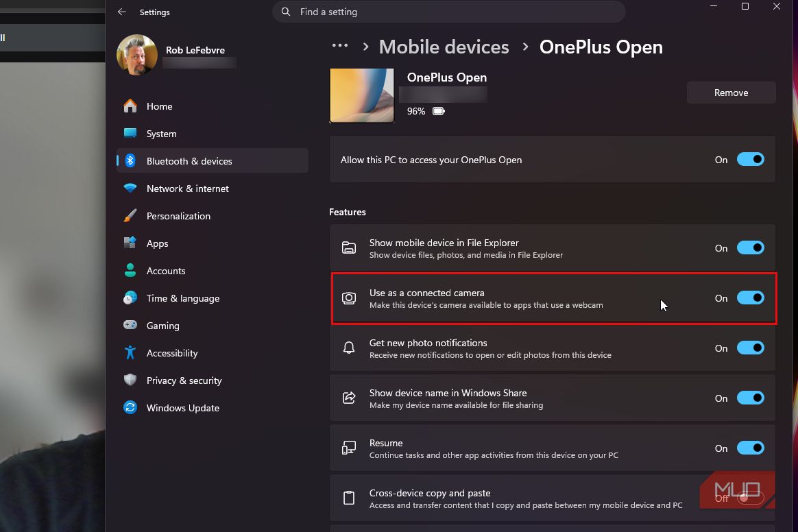Viewport: 798px width, 532px height.
Task: Click the Personalization paintbrush icon
Action: (x=130, y=215)
